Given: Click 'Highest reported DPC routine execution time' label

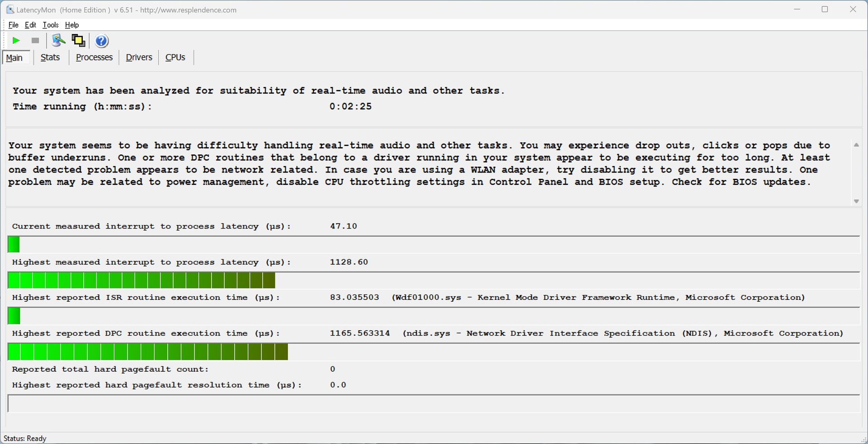Looking at the screenshot, I should click(146, 333).
